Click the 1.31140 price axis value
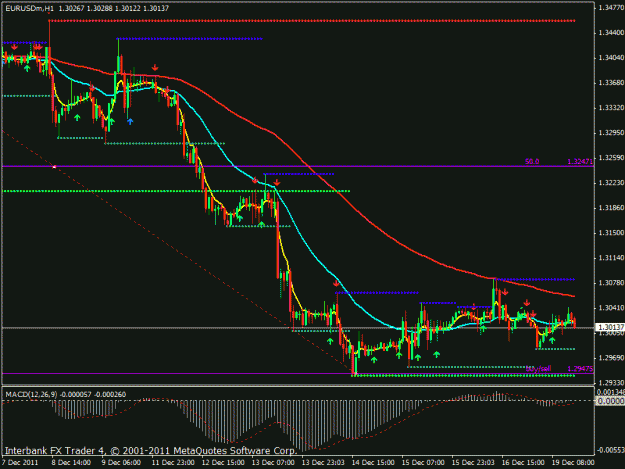625x469 pixels. pyautogui.click(x=611, y=258)
